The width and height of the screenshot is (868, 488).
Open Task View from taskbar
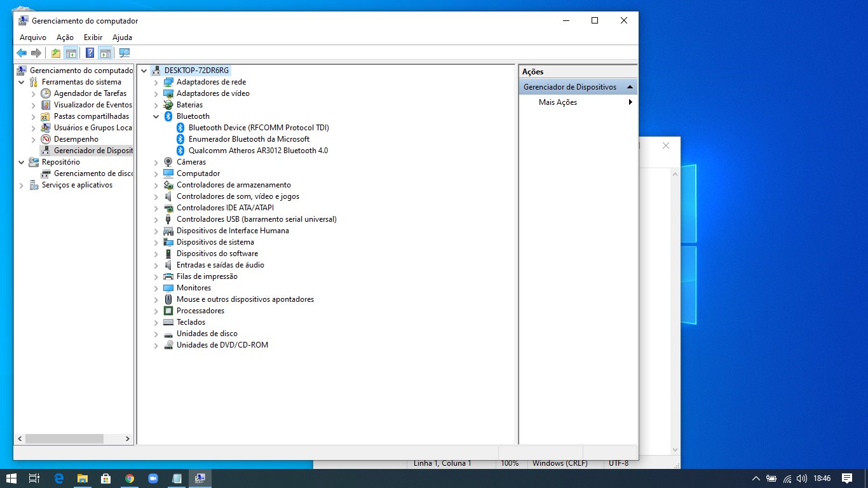(x=34, y=478)
